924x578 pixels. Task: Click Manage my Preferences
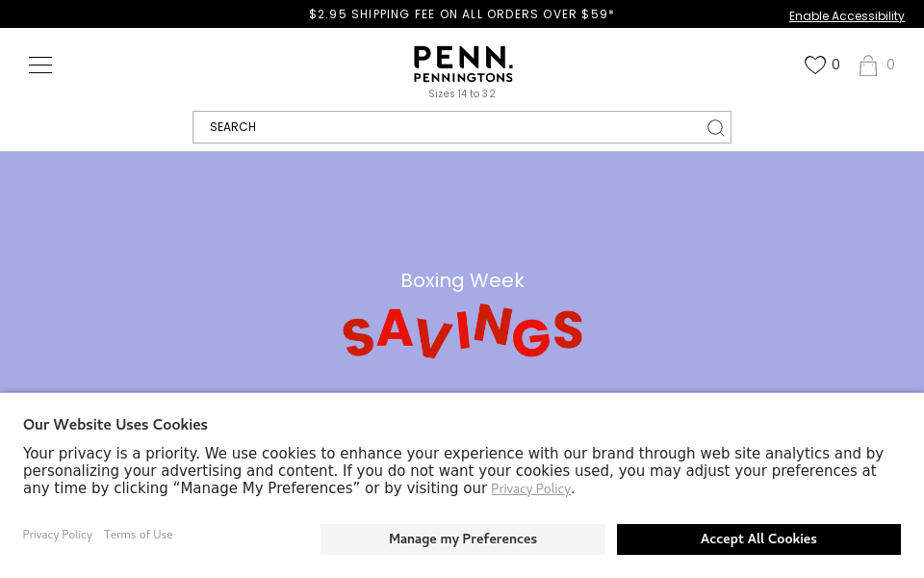pyautogui.click(x=462, y=539)
